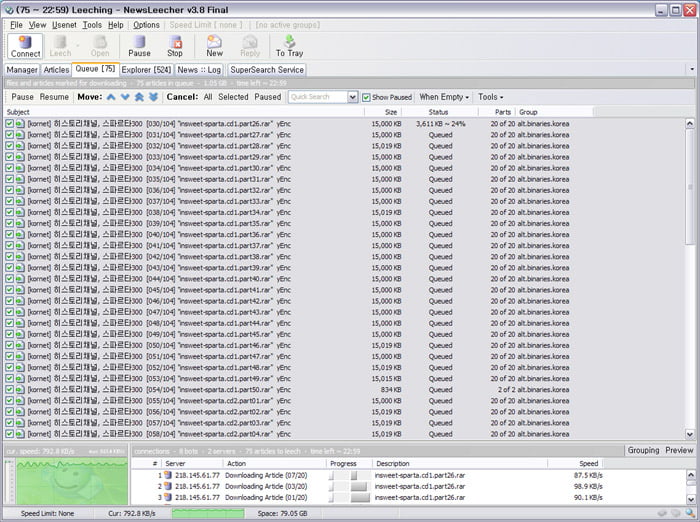
Task: Uncheck the part26.rar queue item
Action: coord(9,124)
